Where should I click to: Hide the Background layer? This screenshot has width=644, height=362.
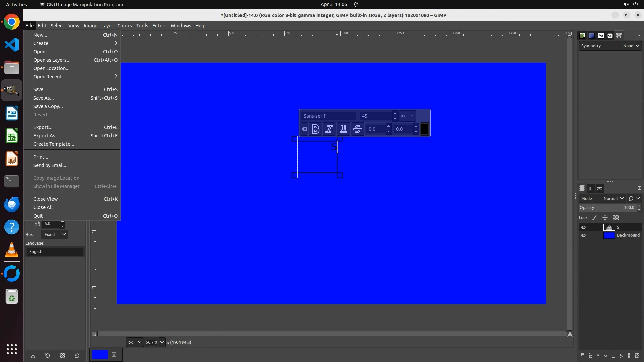(584, 235)
